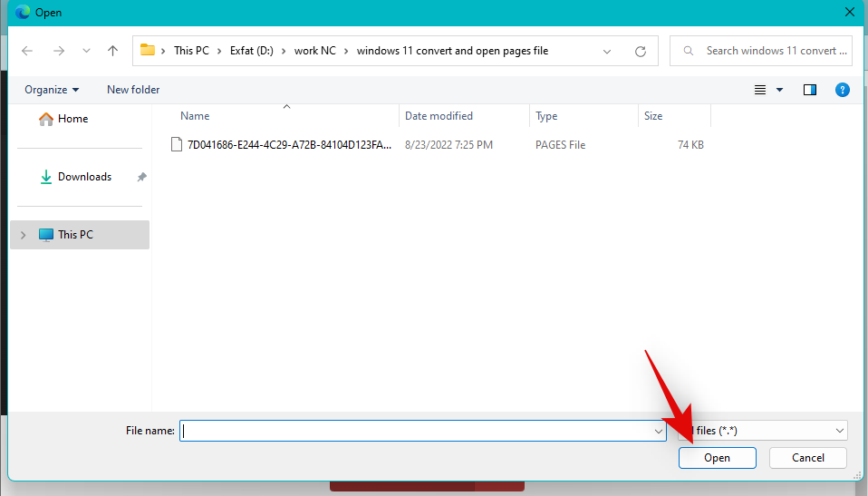Refresh the current folder view

tap(641, 51)
